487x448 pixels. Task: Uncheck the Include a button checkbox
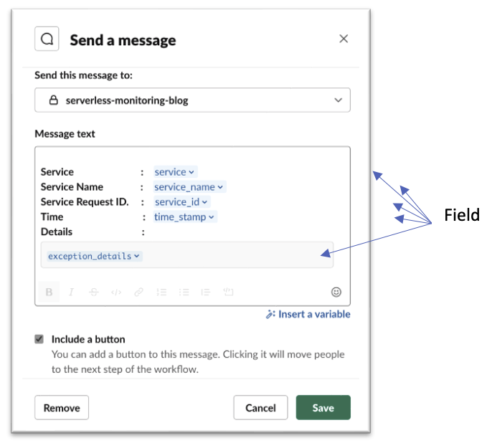click(39, 339)
